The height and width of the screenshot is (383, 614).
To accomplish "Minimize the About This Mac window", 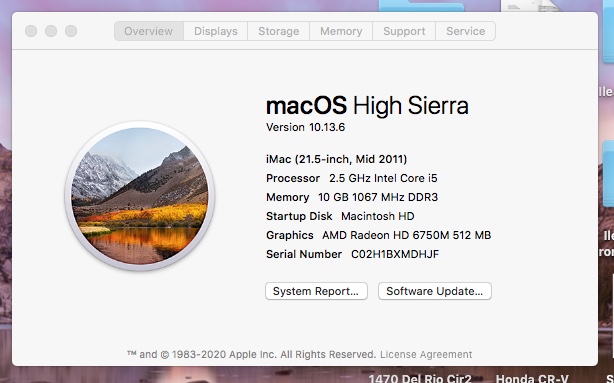I will pyautogui.click(x=51, y=31).
